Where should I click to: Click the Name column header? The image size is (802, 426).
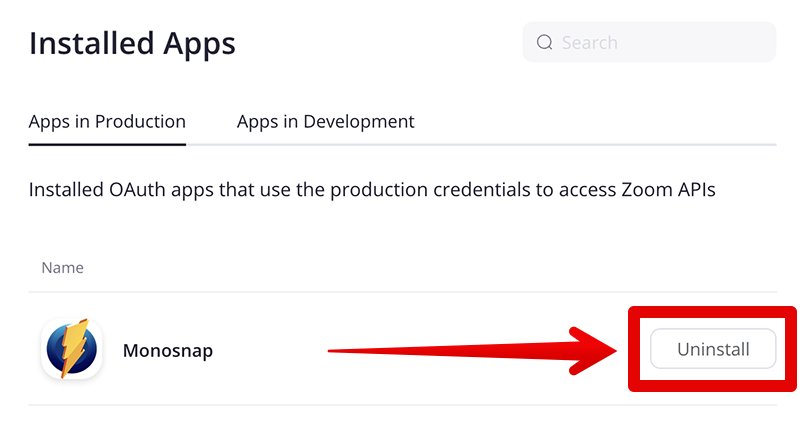pos(62,268)
